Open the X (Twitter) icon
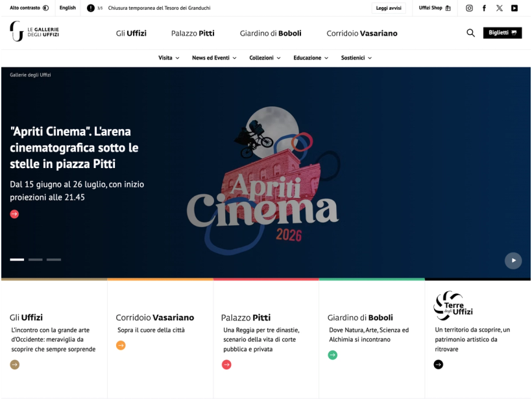Image resolution: width=532 pixels, height=399 pixels. 500,8
